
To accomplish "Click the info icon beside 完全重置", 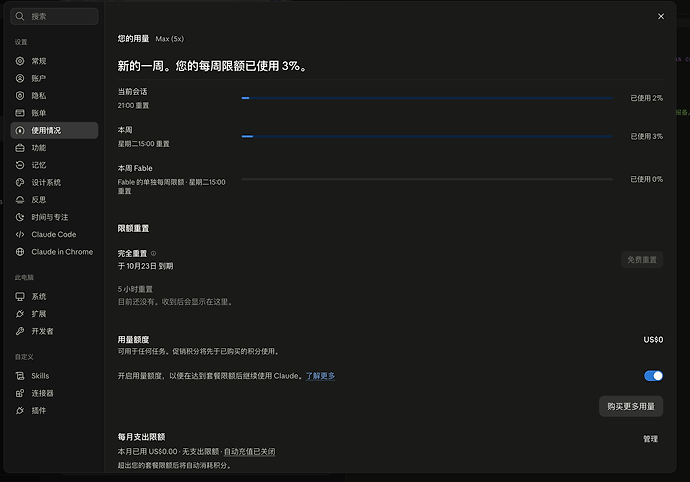I will [154, 254].
